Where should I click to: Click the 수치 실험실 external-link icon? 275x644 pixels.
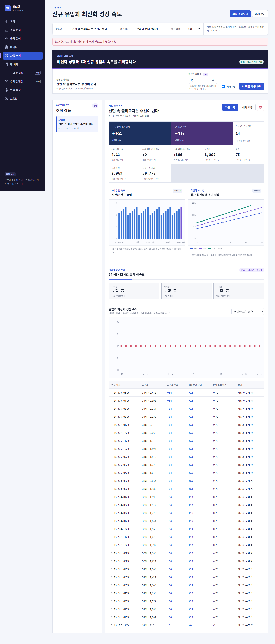pyautogui.click(x=6, y=82)
